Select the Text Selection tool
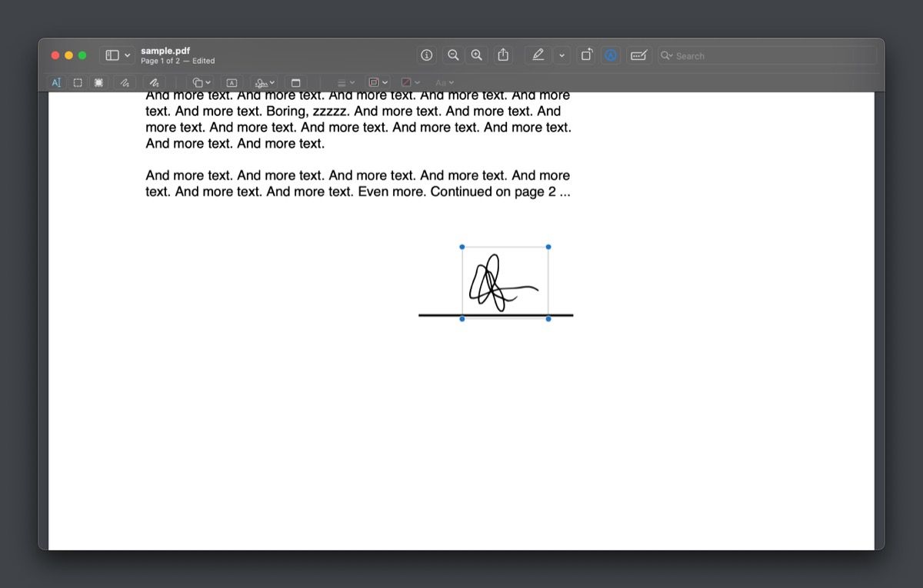 click(x=56, y=82)
